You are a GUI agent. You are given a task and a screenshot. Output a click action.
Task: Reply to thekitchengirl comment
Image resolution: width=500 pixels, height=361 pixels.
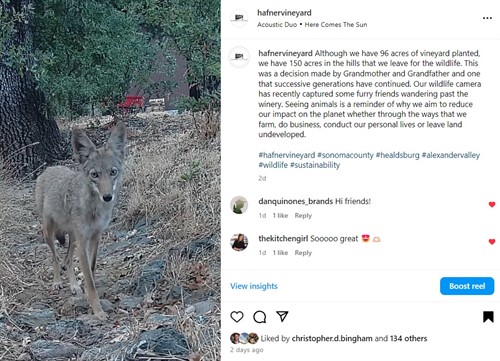pos(303,253)
